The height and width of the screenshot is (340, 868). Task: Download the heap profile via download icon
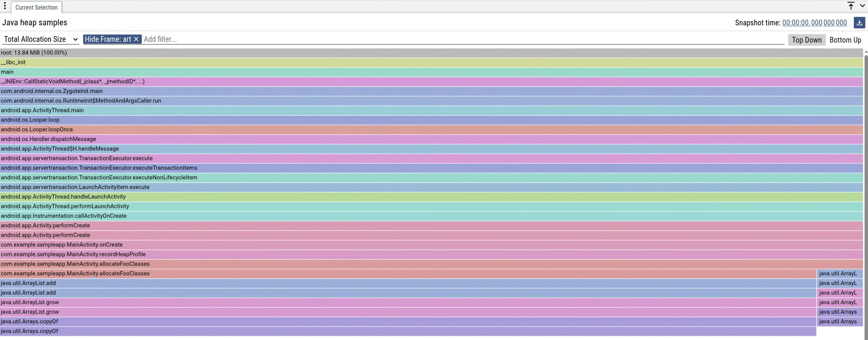click(859, 23)
